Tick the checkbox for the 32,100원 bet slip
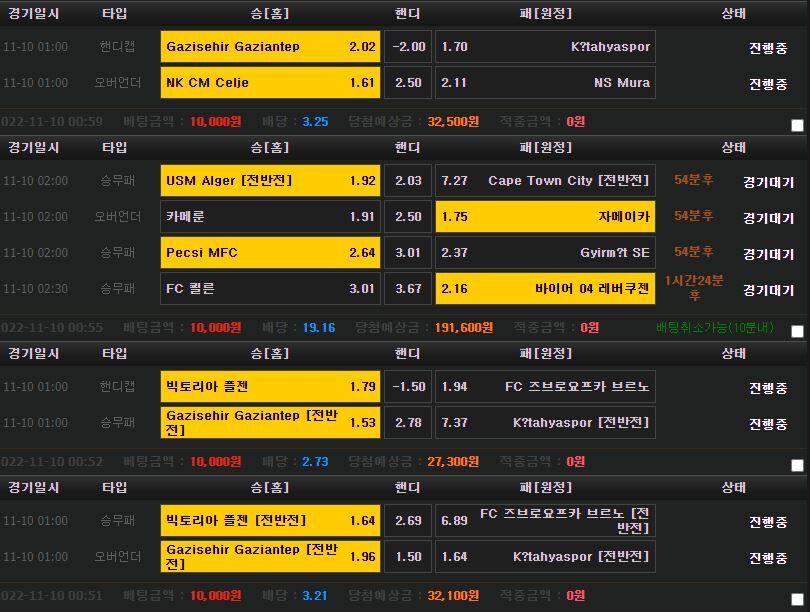This screenshot has width=810, height=612. (x=797, y=600)
